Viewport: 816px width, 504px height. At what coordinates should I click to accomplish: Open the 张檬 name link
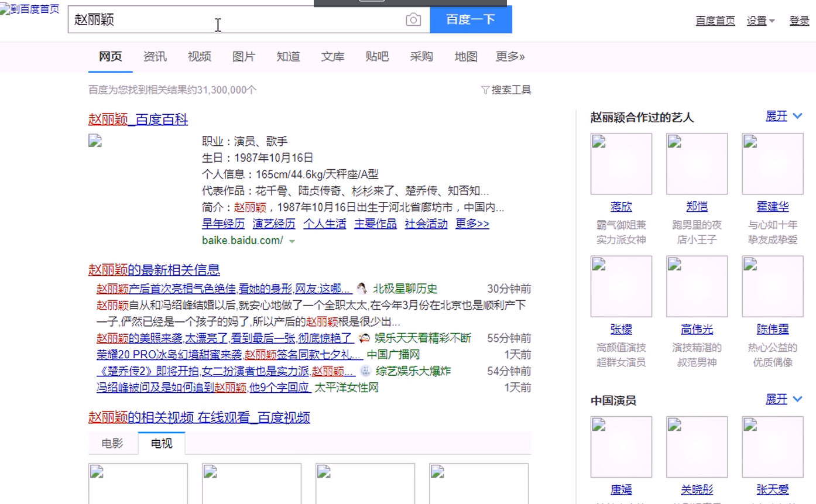[621, 329]
